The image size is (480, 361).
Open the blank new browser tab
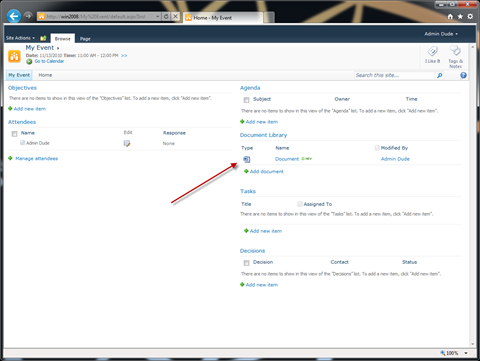coord(269,18)
